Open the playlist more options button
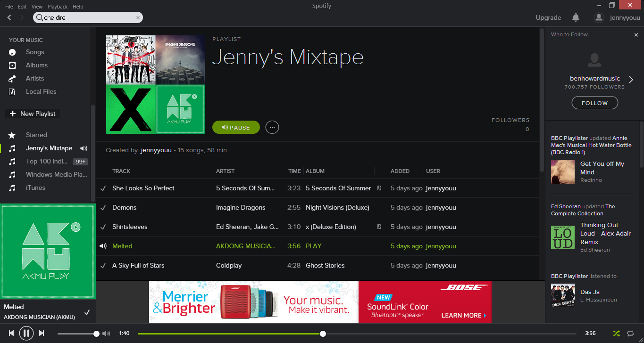The image size is (644, 343). click(x=272, y=127)
